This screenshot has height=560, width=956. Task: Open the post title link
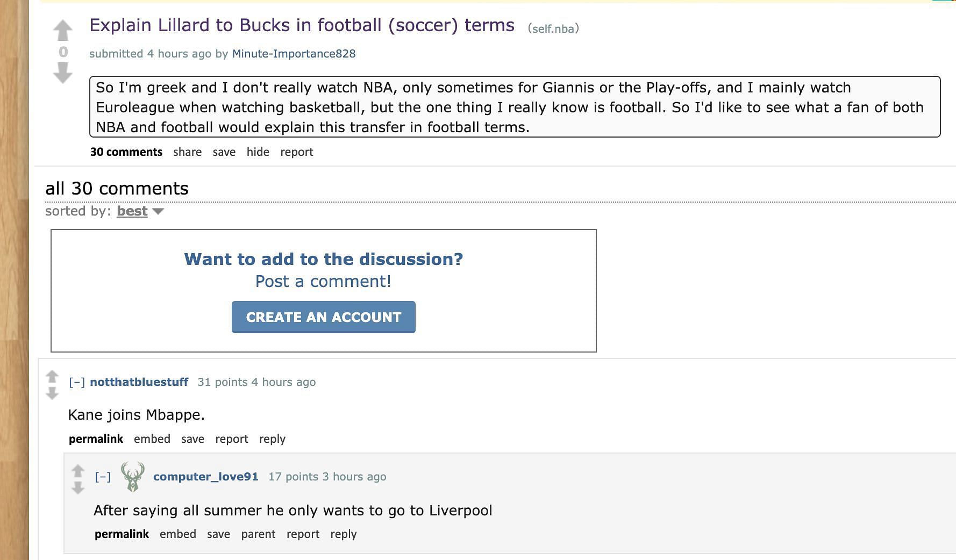pos(302,25)
